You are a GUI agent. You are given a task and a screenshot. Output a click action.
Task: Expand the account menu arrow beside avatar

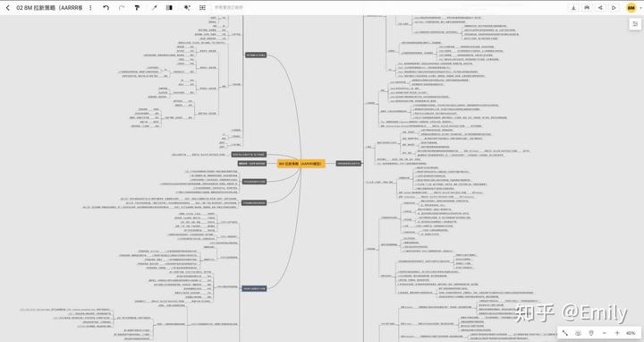pos(640,8)
